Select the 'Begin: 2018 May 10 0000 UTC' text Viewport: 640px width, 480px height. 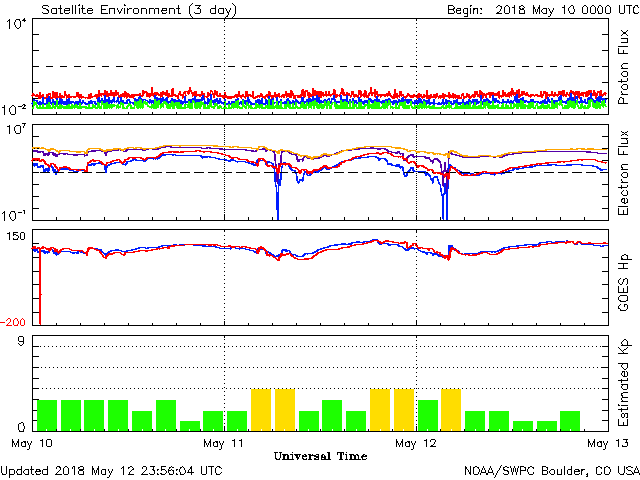(543, 9)
